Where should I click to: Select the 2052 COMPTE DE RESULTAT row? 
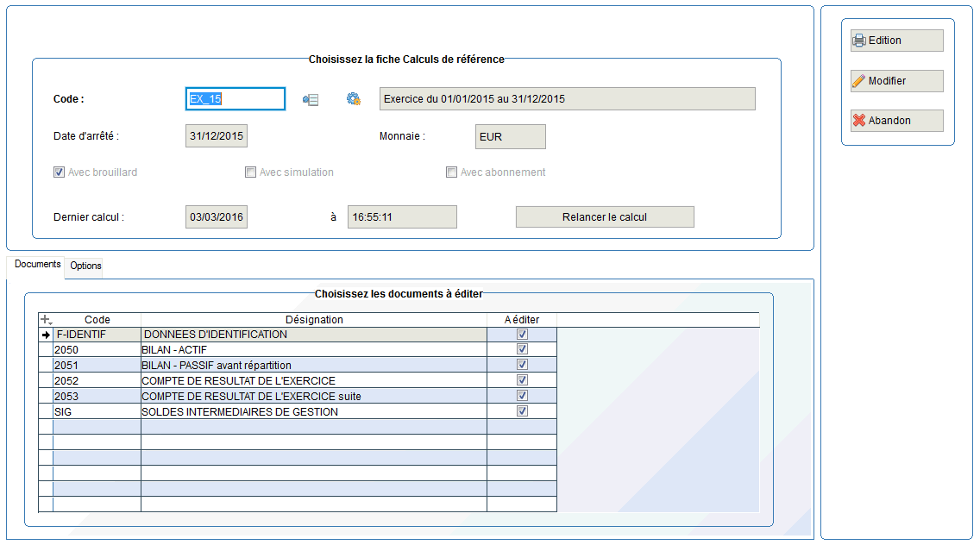pyautogui.click(x=237, y=381)
